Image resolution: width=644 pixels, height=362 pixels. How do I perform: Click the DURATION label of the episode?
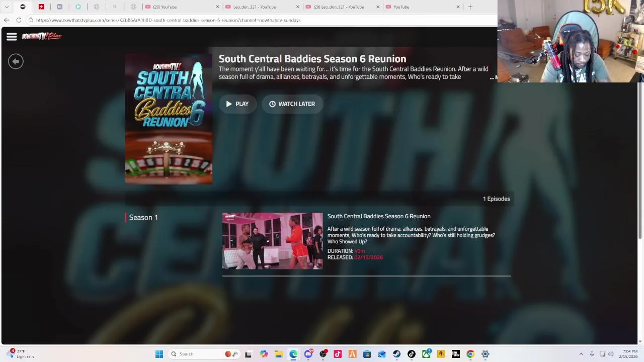[x=340, y=251]
